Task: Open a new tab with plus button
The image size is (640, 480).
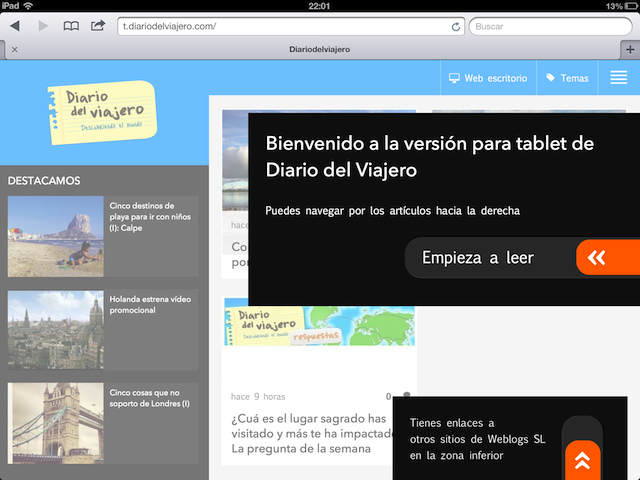Action: [x=630, y=49]
